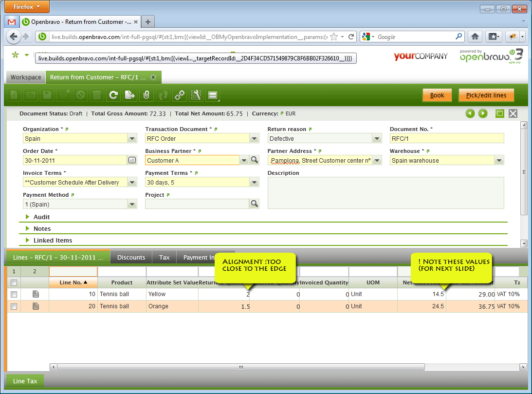Go to next record with right arrow
The height and width of the screenshot is (394, 532).
point(483,113)
